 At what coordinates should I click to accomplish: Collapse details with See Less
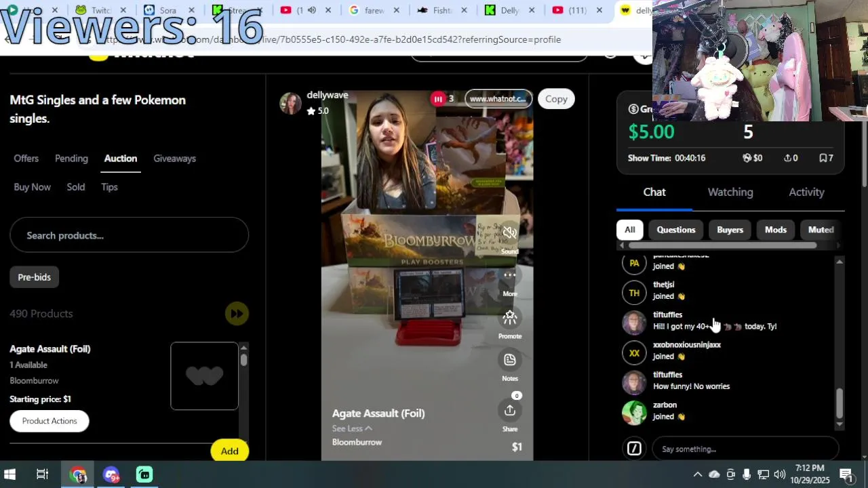tap(352, 428)
